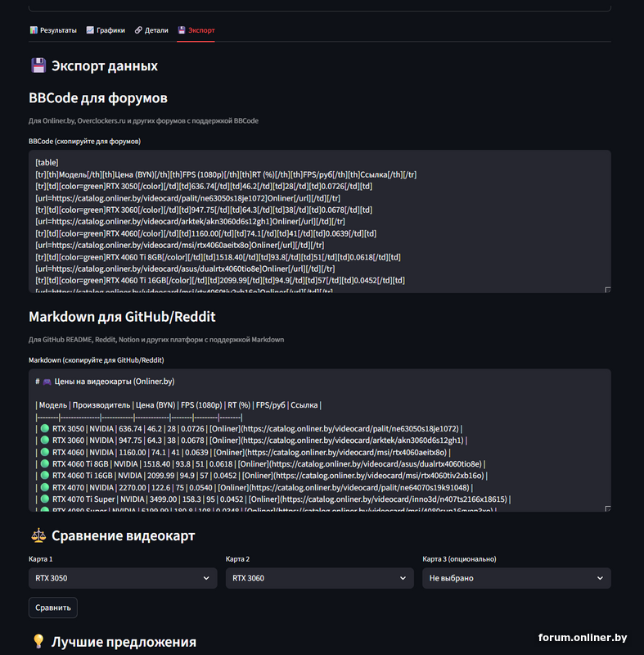Viewport: 644px width, 655px height.
Task: Switch to the Результаты tab
Action: pos(53,30)
